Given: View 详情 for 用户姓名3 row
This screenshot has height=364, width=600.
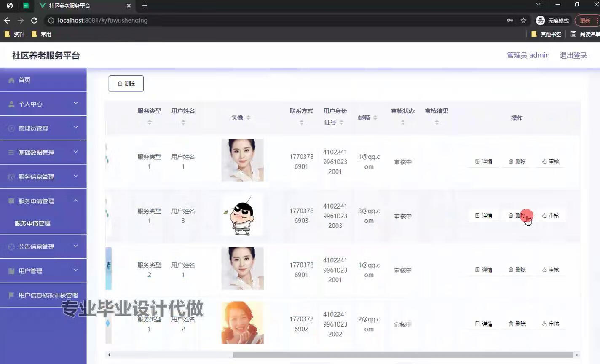Looking at the screenshot, I should 483,215.
